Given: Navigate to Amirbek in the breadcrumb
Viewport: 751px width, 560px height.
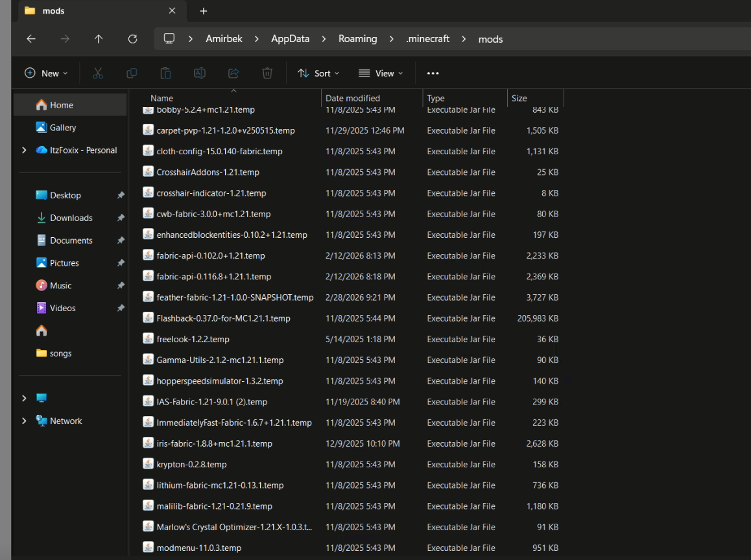Looking at the screenshot, I should point(224,39).
